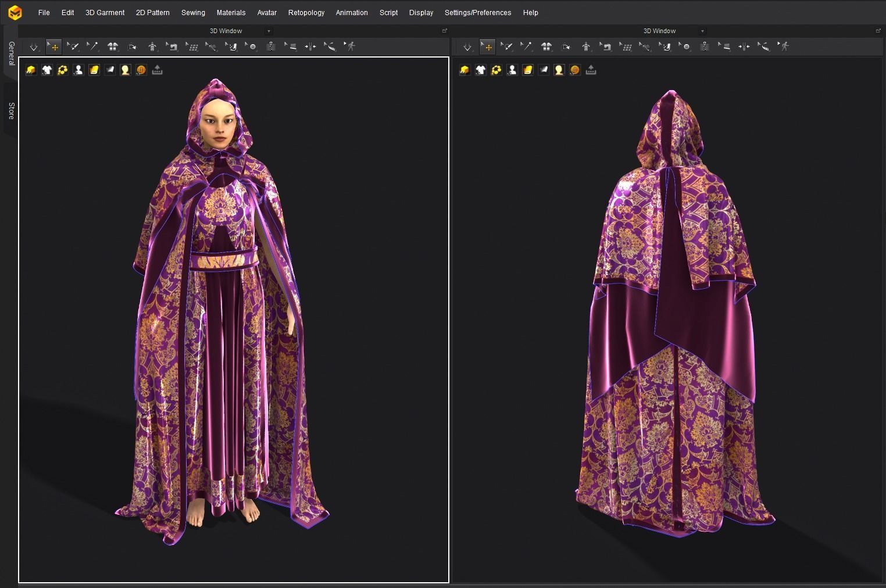Expand the gizmo mode dropdown on the toolbar

click(x=33, y=46)
